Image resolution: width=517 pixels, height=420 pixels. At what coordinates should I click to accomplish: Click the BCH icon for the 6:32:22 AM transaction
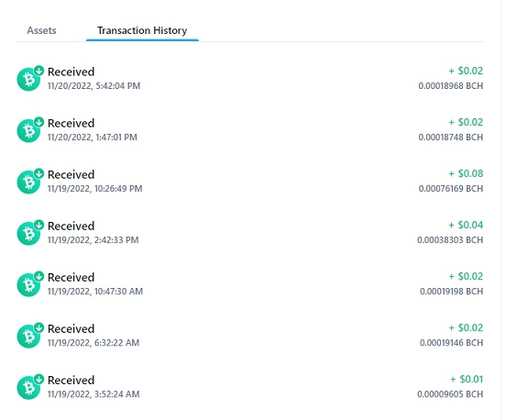[x=28, y=337]
